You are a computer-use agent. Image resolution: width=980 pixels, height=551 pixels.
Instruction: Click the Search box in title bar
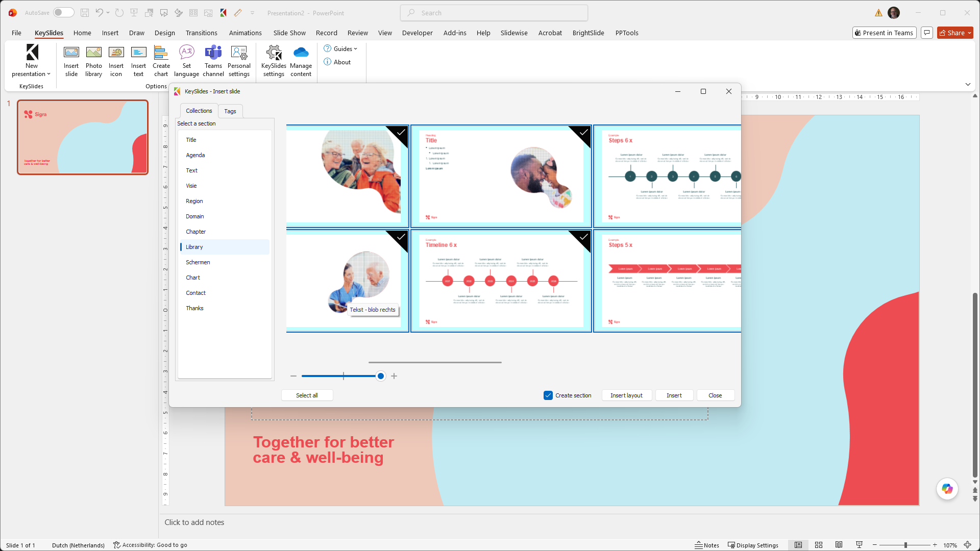[x=494, y=13]
